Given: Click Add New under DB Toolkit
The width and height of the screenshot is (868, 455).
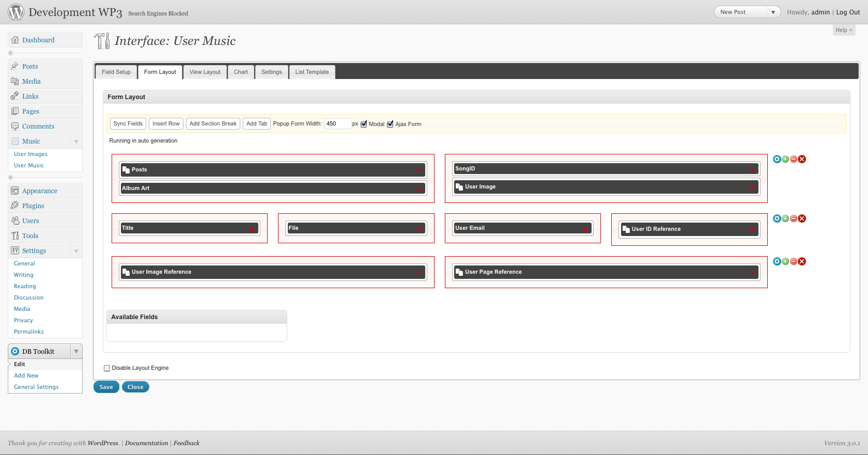Looking at the screenshot, I should [26, 375].
